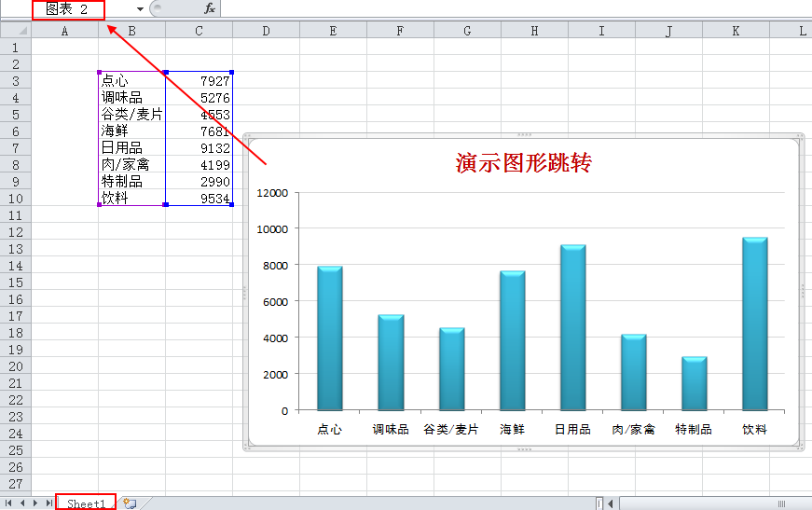Select column A header
The image size is (812, 510).
click(x=64, y=31)
